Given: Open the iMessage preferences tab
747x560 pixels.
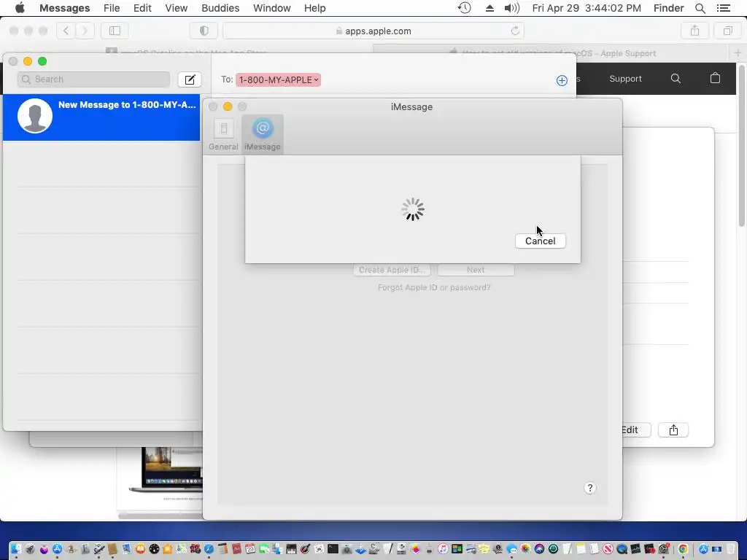Looking at the screenshot, I should (263, 135).
